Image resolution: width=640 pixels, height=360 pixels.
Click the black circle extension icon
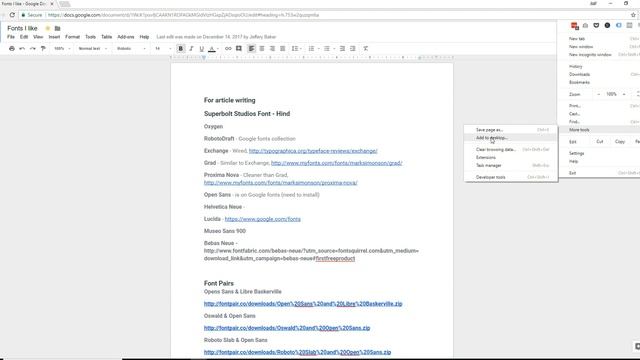pos(607,25)
